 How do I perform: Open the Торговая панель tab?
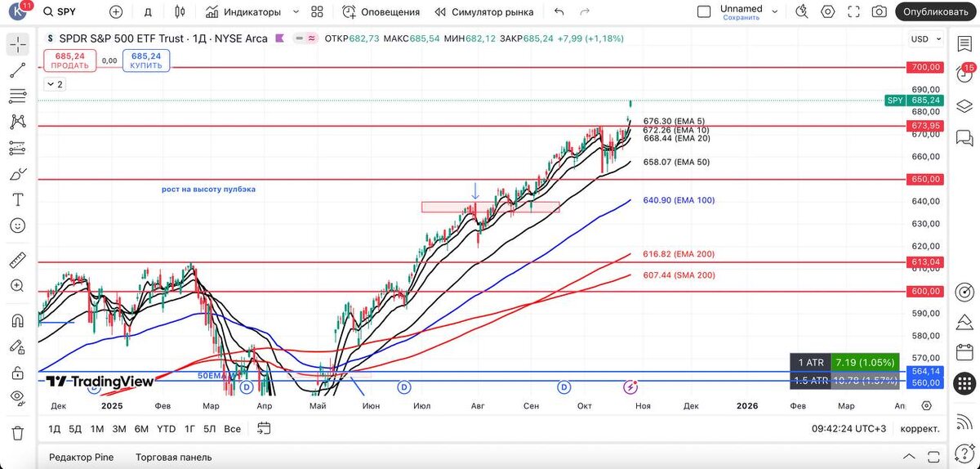point(172,457)
